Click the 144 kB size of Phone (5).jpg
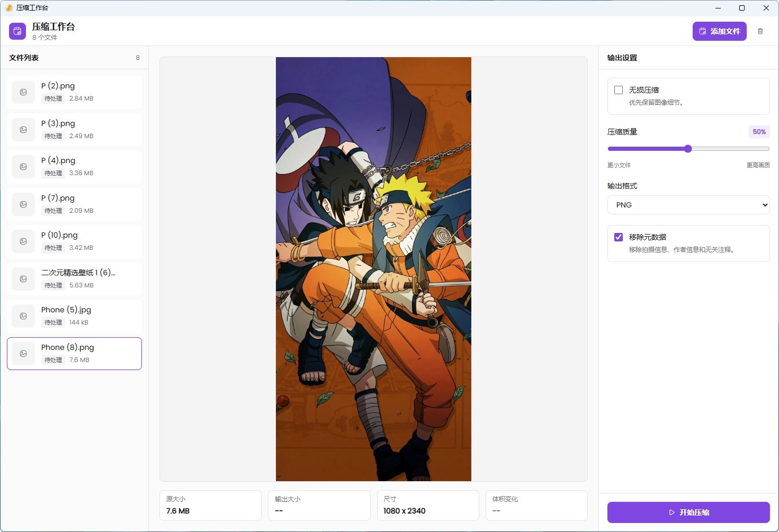Image resolution: width=779 pixels, height=532 pixels. click(x=79, y=322)
